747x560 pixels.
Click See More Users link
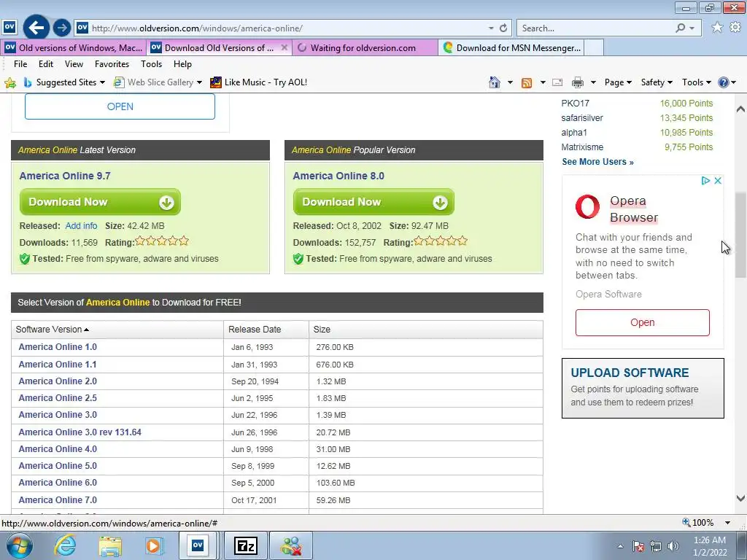598,162
